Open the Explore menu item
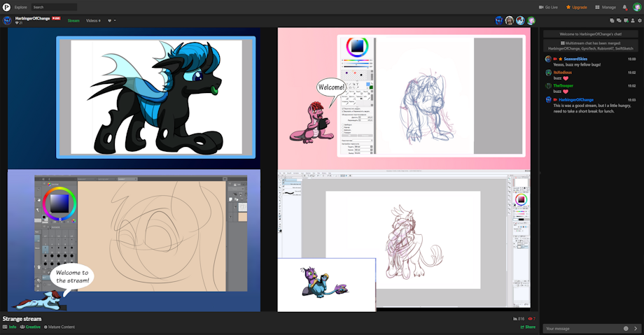The height and width of the screenshot is (335, 644). [x=20, y=8]
